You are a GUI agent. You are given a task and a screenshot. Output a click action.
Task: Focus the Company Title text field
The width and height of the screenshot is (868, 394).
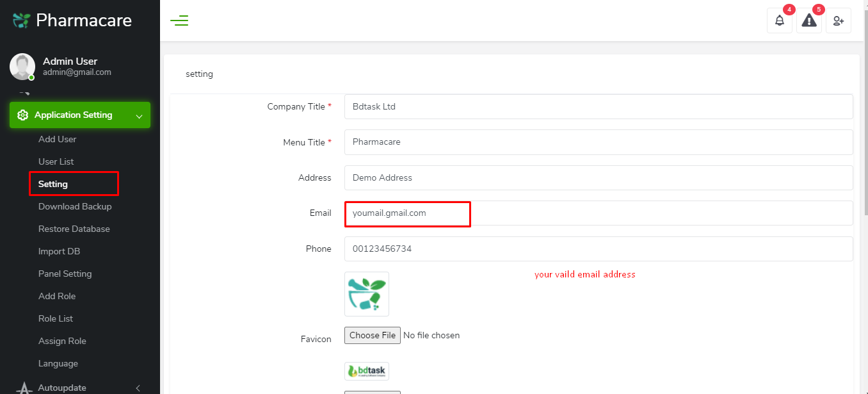[598, 107]
